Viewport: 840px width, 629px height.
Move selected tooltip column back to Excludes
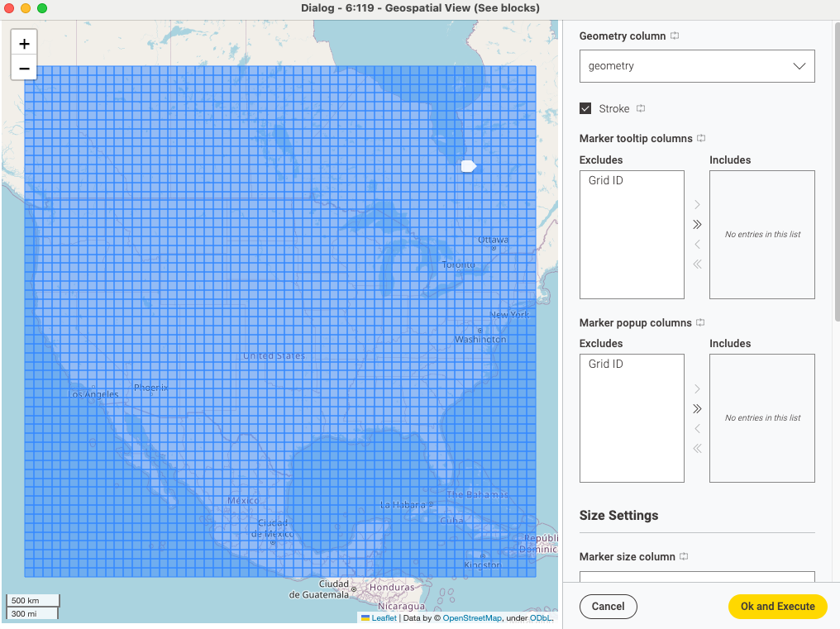point(697,245)
